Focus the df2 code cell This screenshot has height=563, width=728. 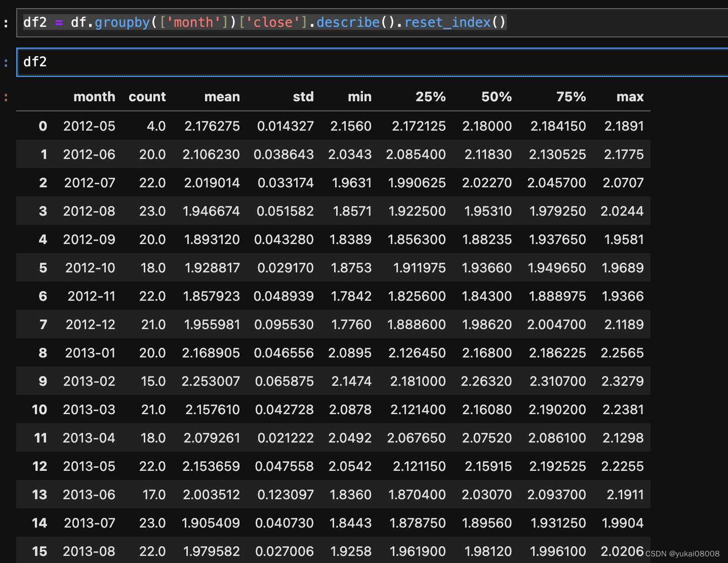pyautogui.click(x=372, y=62)
